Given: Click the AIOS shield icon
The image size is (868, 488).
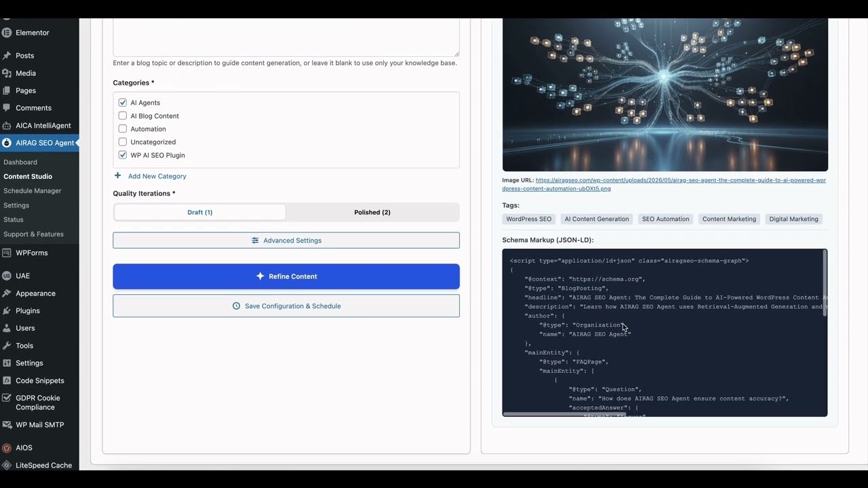Looking at the screenshot, I should pyautogui.click(x=7, y=448).
